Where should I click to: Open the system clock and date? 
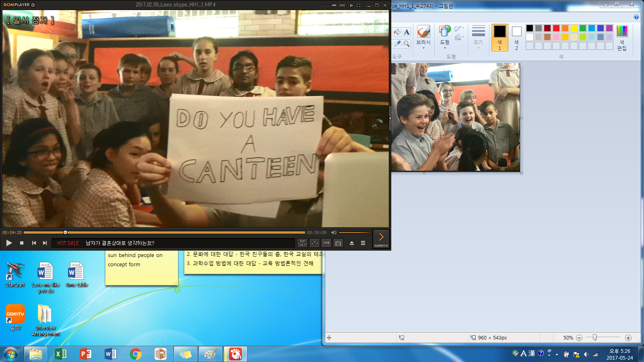620,354
